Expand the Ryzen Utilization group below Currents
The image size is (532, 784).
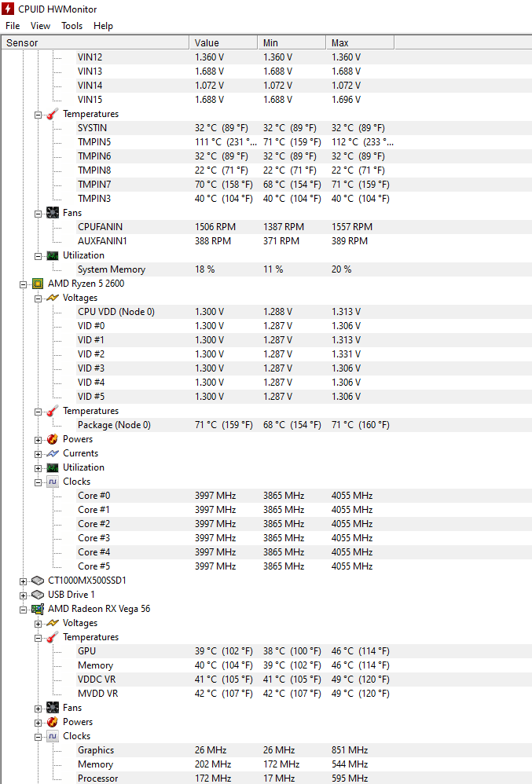point(38,468)
